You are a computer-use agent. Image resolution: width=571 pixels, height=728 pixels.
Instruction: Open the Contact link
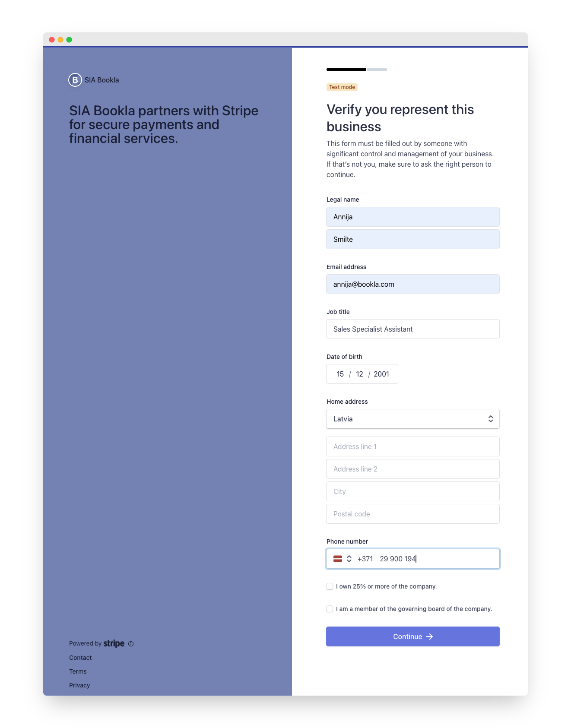point(80,658)
